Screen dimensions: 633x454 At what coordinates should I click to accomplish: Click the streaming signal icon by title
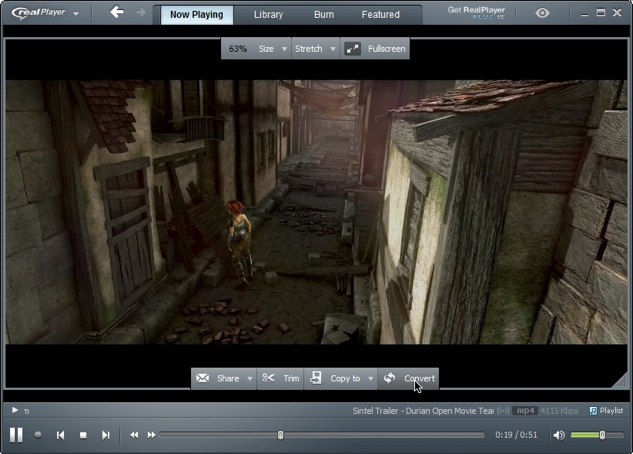point(503,411)
